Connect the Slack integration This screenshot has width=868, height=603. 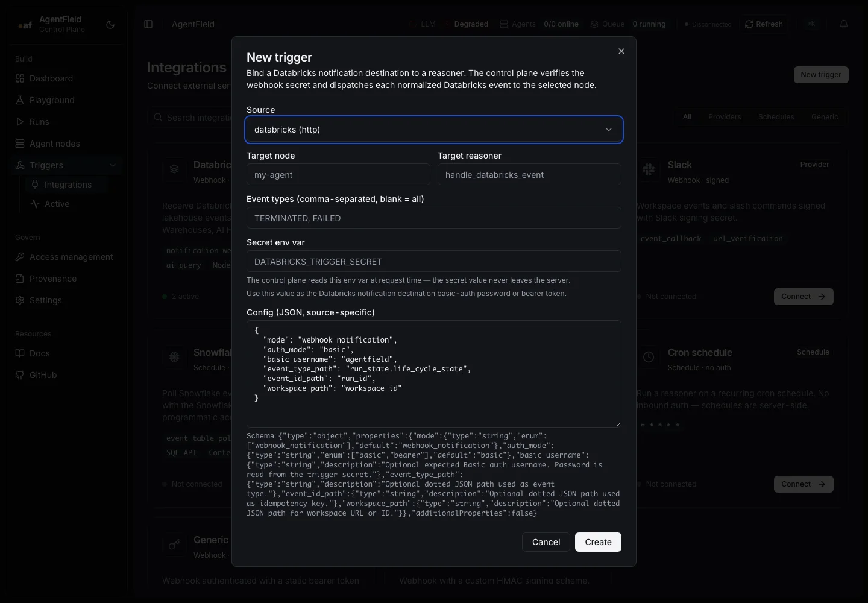tap(804, 297)
